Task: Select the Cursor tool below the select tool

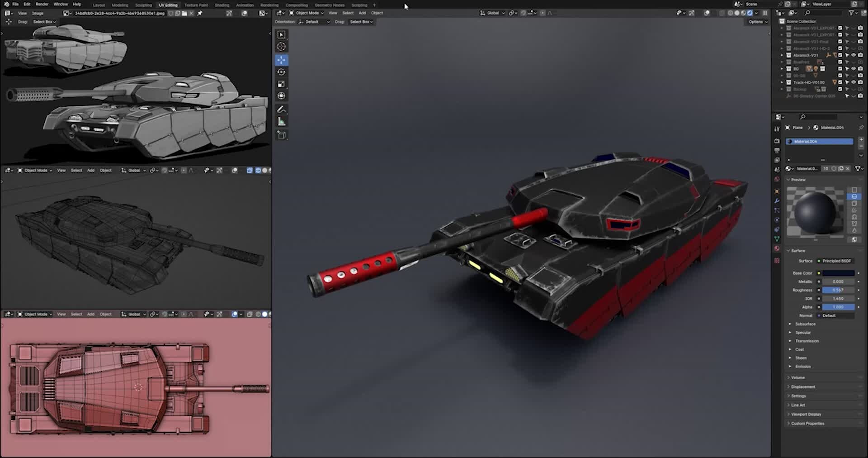Action: (282, 47)
